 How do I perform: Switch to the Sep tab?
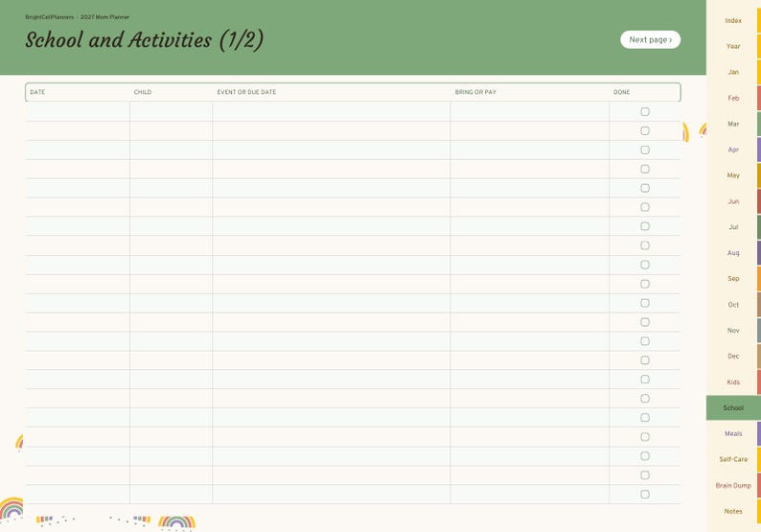(733, 279)
